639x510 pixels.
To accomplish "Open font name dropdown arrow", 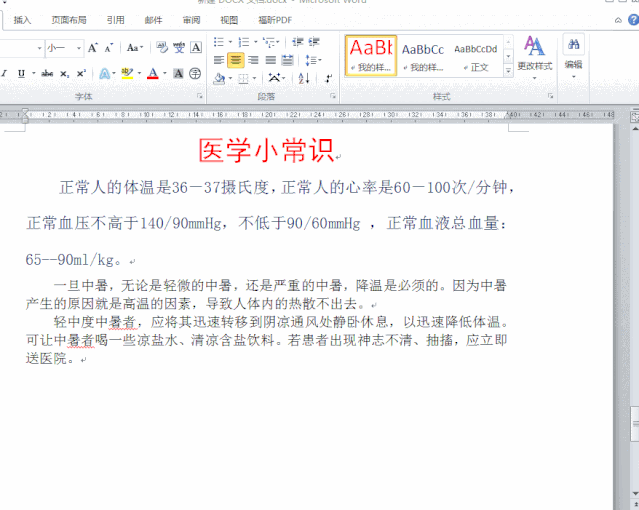I will click(x=40, y=48).
